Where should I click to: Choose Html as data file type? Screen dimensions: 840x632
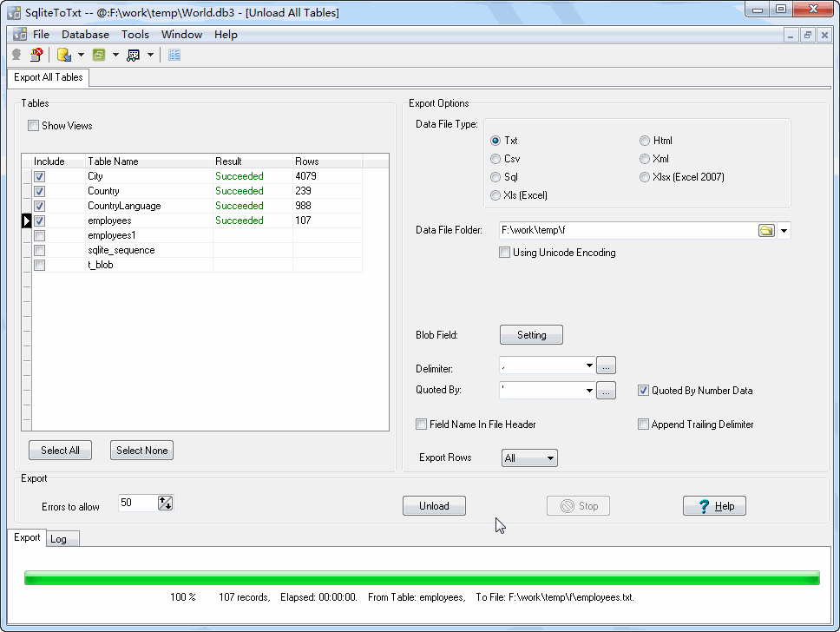[645, 141]
